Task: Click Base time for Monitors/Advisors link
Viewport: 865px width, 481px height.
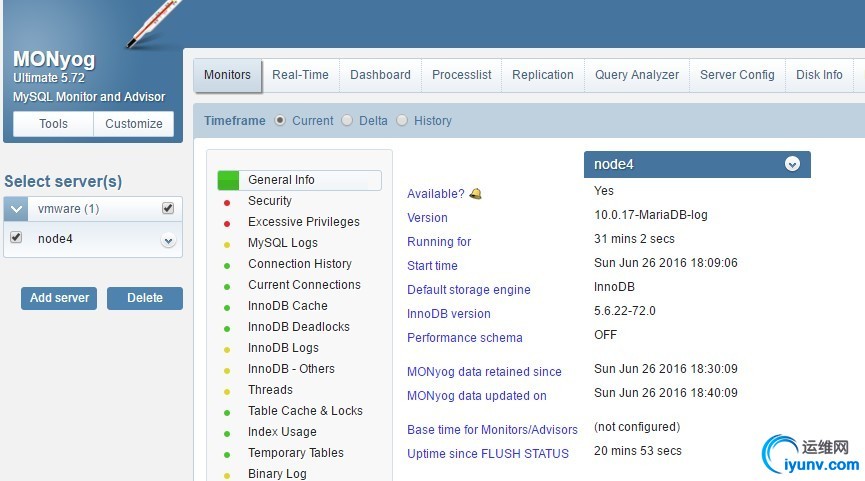Action: (x=492, y=430)
